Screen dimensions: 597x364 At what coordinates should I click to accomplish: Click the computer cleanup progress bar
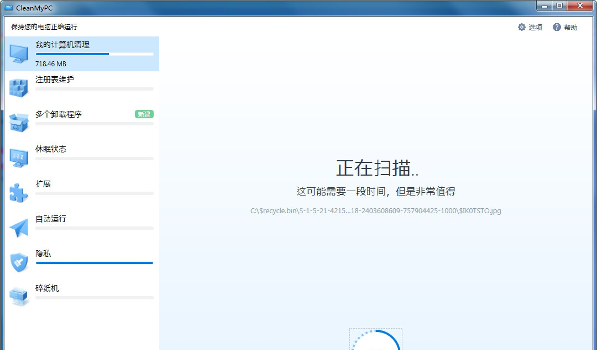point(95,54)
